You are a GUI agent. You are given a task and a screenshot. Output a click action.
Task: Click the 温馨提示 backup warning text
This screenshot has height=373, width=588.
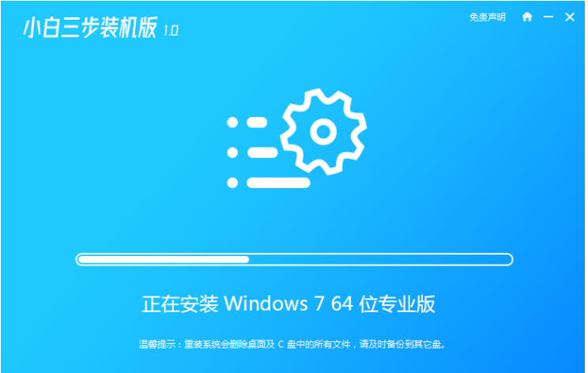(292, 344)
